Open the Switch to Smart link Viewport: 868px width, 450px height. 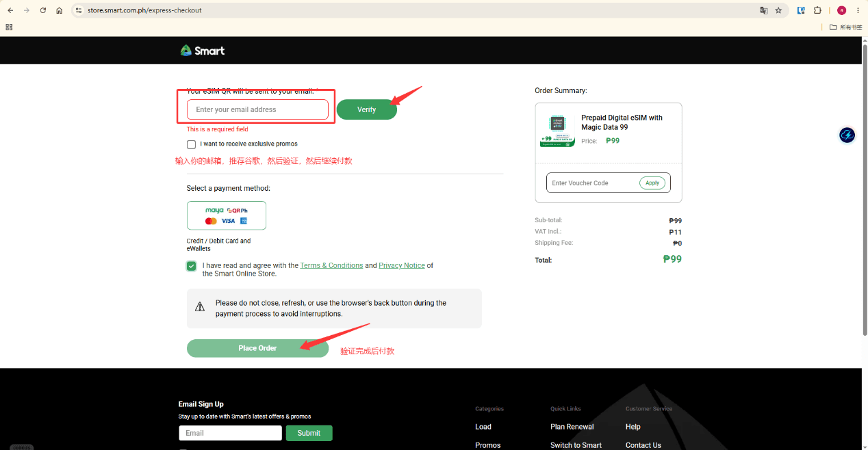click(576, 445)
